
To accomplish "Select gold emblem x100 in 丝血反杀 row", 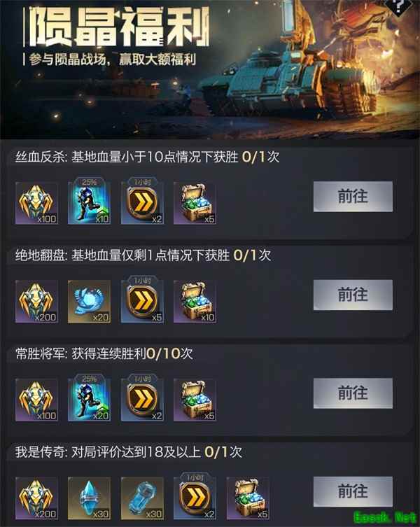I will 36,203.
